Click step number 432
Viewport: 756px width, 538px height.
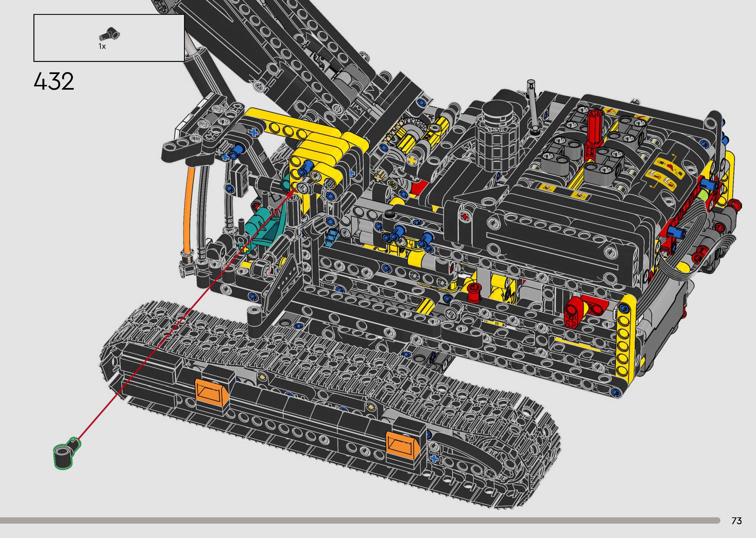54,82
